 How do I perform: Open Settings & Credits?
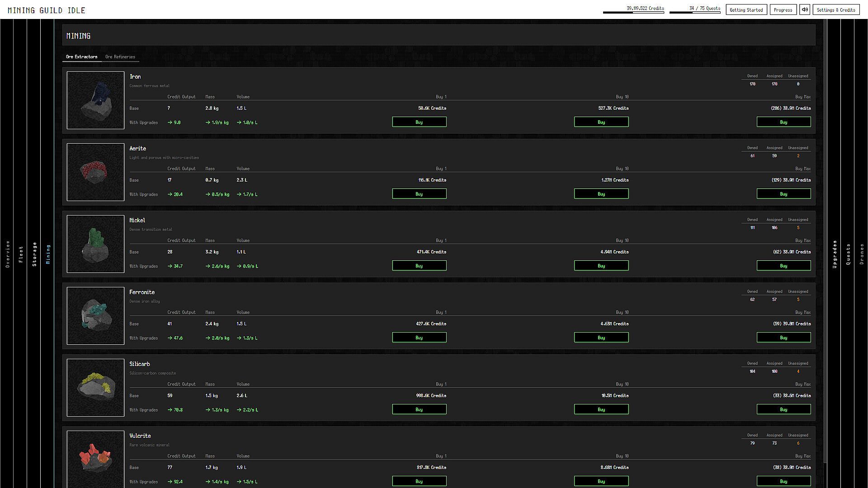coord(836,9)
